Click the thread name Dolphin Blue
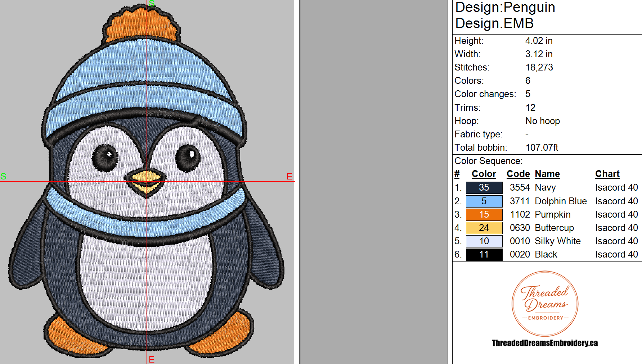This screenshot has height=364, width=642. click(561, 201)
